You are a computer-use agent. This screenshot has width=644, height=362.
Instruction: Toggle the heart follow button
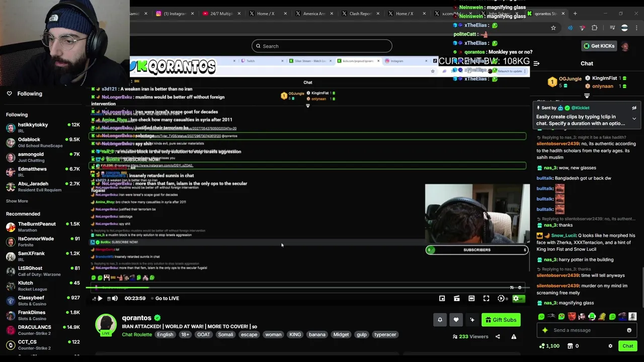456,320
